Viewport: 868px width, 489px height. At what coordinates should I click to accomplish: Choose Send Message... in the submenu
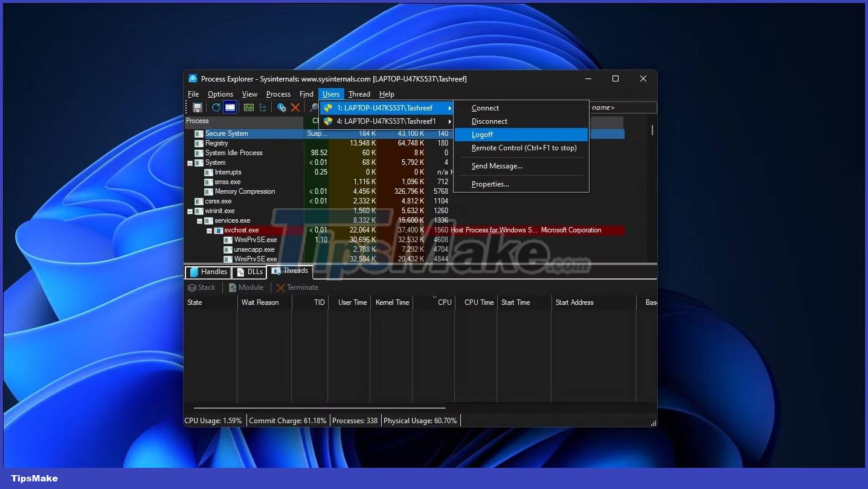[497, 166]
